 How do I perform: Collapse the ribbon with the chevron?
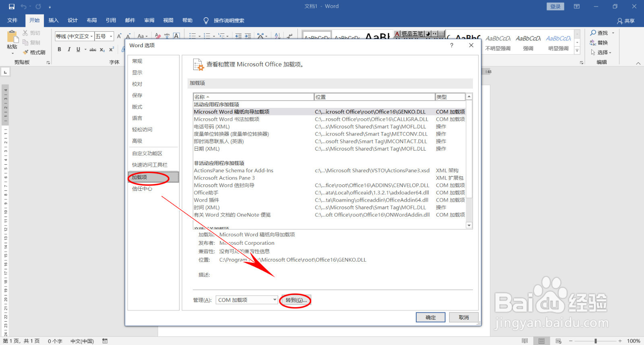pyautogui.click(x=638, y=63)
